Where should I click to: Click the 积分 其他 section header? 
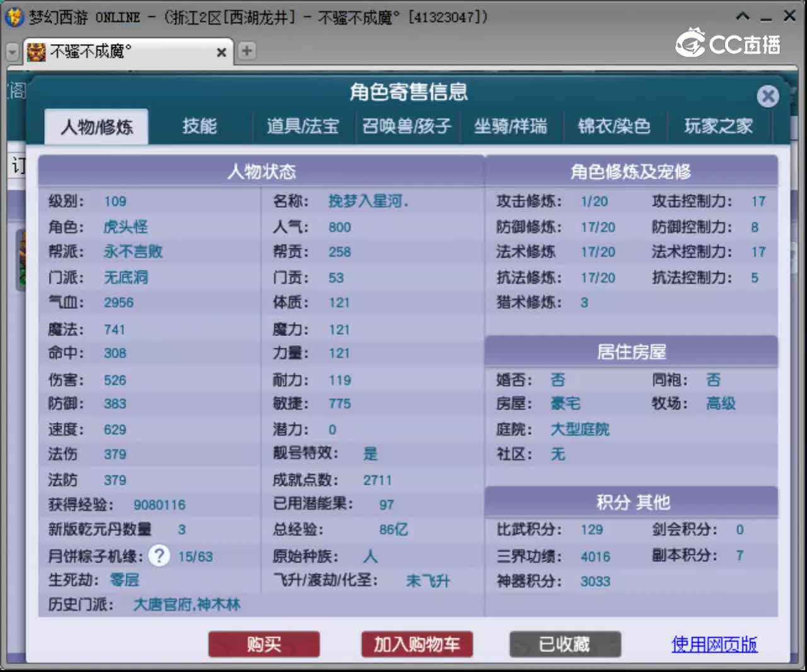pos(631,502)
